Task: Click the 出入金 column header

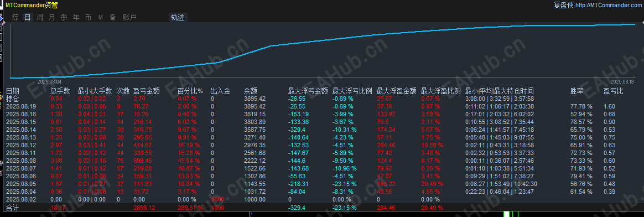Action: 221,91
